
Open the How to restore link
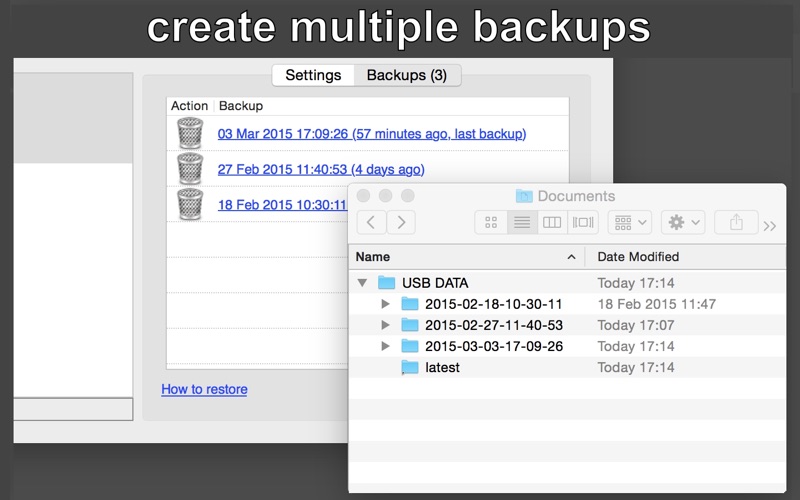pyautogui.click(x=204, y=389)
